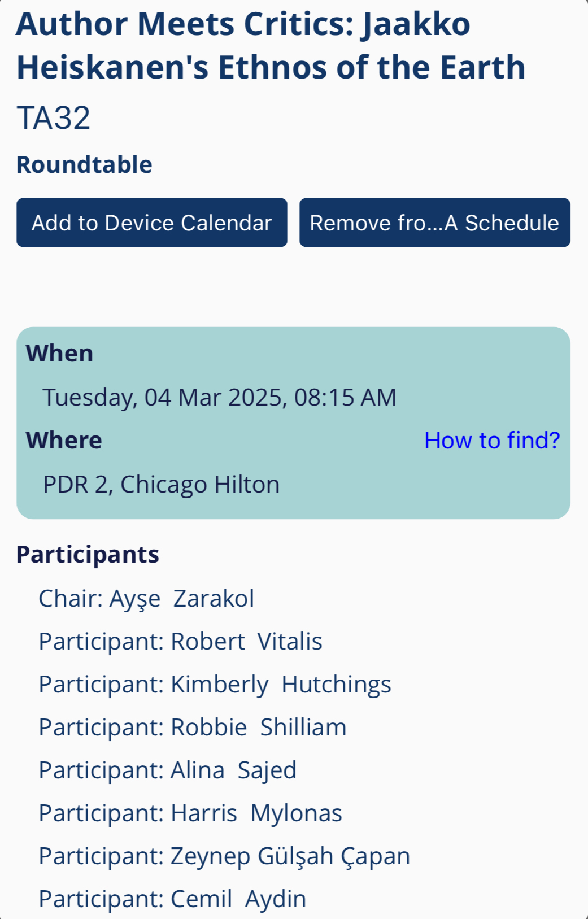Tap the Add to Device Calendar button
This screenshot has height=919, width=588.
(x=151, y=223)
